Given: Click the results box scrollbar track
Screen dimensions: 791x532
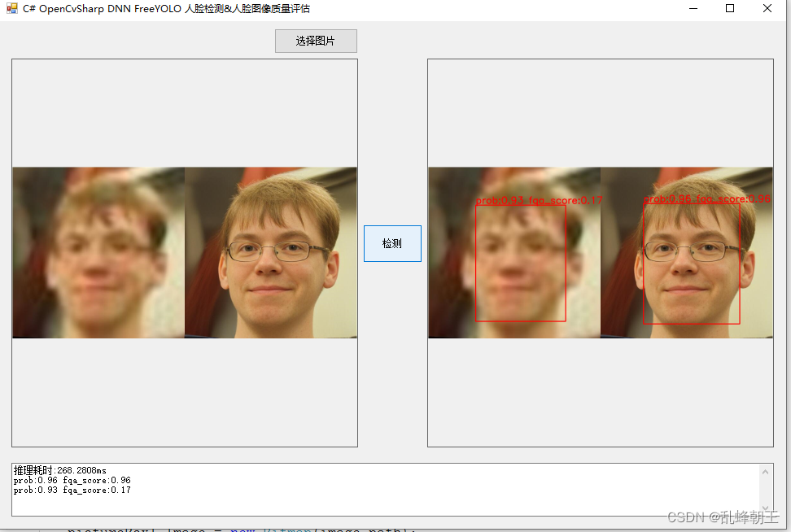Looking at the screenshot, I should [x=766, y=488].
